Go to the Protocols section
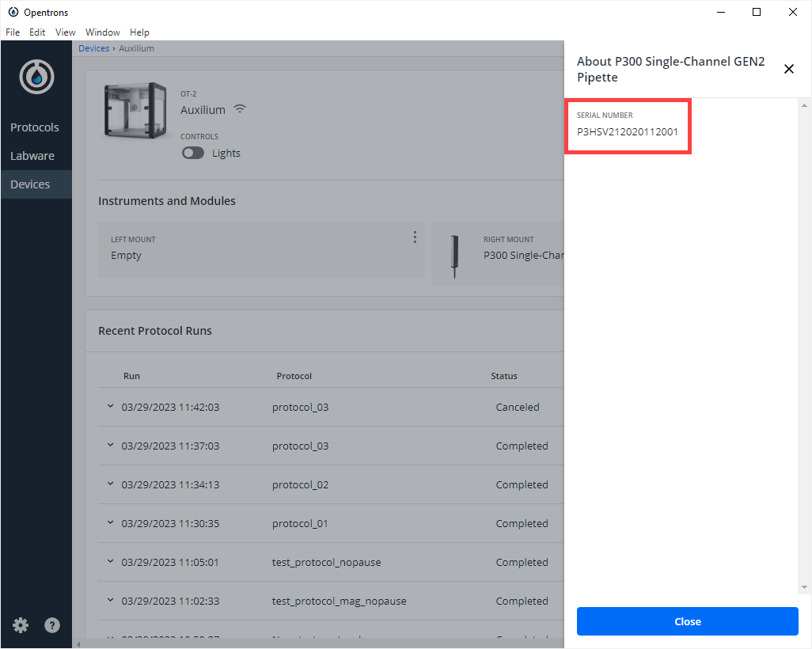 click(35, 127)
